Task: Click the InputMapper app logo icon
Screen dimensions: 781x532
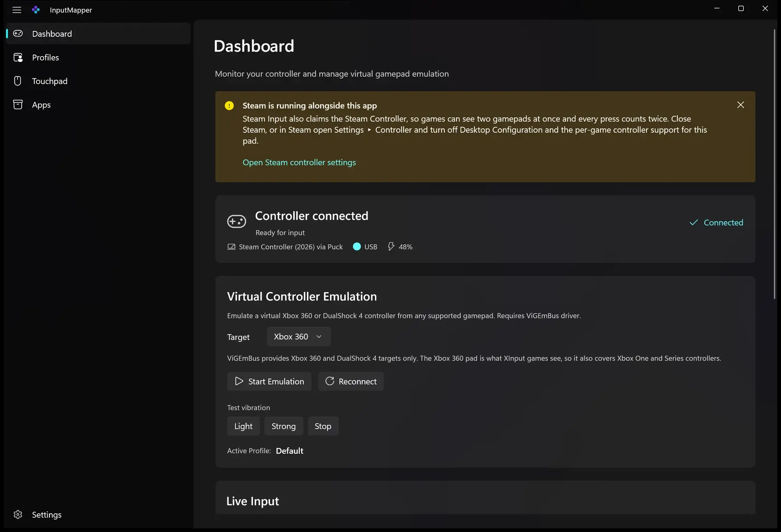Action: [x=36, y=10]
